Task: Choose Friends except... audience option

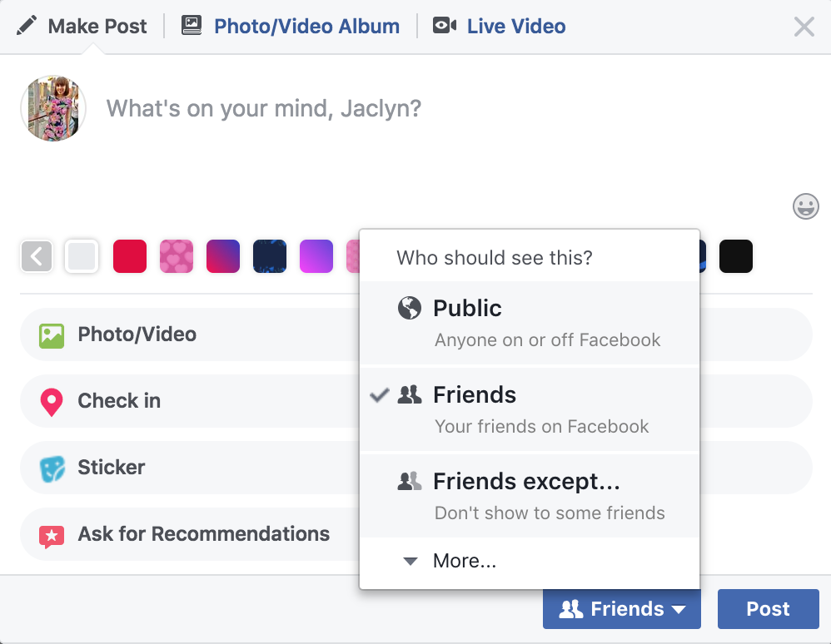Action: (x=530, y=496)
